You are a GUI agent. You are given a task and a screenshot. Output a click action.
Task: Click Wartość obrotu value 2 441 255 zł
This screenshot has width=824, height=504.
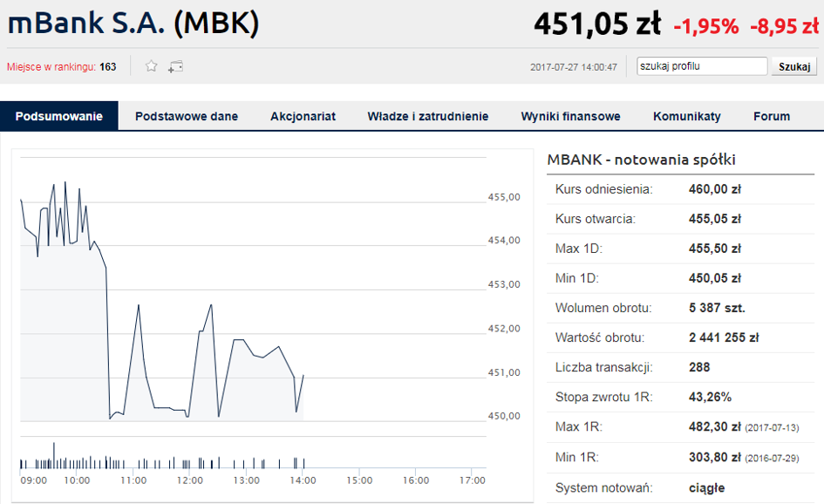click(x=724, y=337)
